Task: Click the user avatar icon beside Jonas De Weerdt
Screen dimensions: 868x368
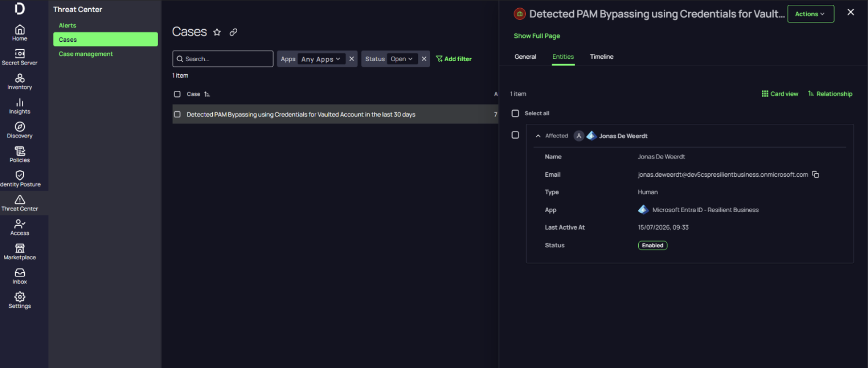Action: (579, 136)
